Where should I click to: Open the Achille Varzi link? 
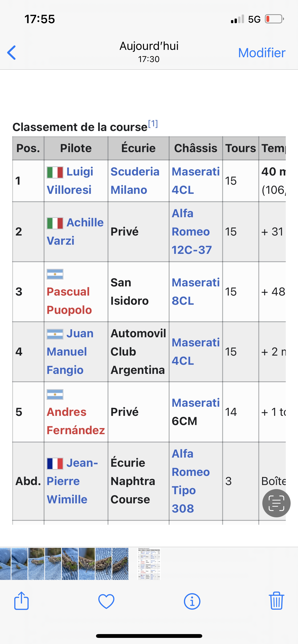pyautogui.click(x=75, y=231)
